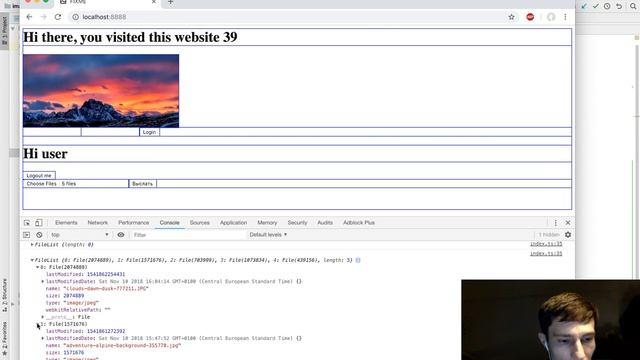Select the Console tab
The width and height of the screenshot is (640, 360).
169,223
